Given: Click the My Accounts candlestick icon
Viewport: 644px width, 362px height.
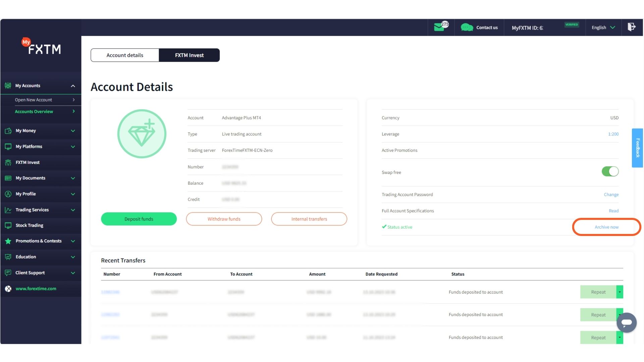Looking at the screenshot, I should [x=8, y=85].
